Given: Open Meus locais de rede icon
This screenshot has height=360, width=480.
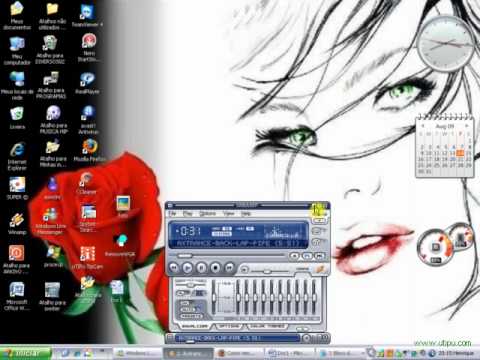Looking at the screenshot, I should pyautogui.click(x=17, y=86).
